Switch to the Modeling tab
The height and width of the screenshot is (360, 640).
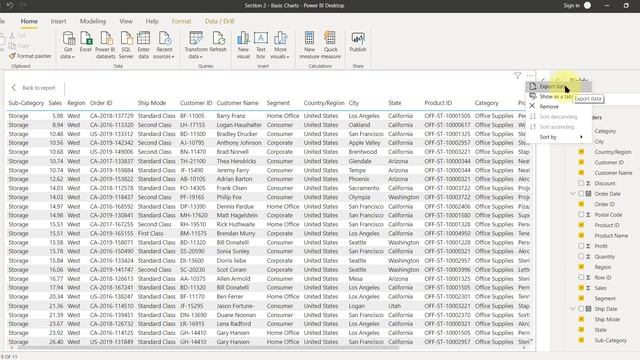[93, 21]
